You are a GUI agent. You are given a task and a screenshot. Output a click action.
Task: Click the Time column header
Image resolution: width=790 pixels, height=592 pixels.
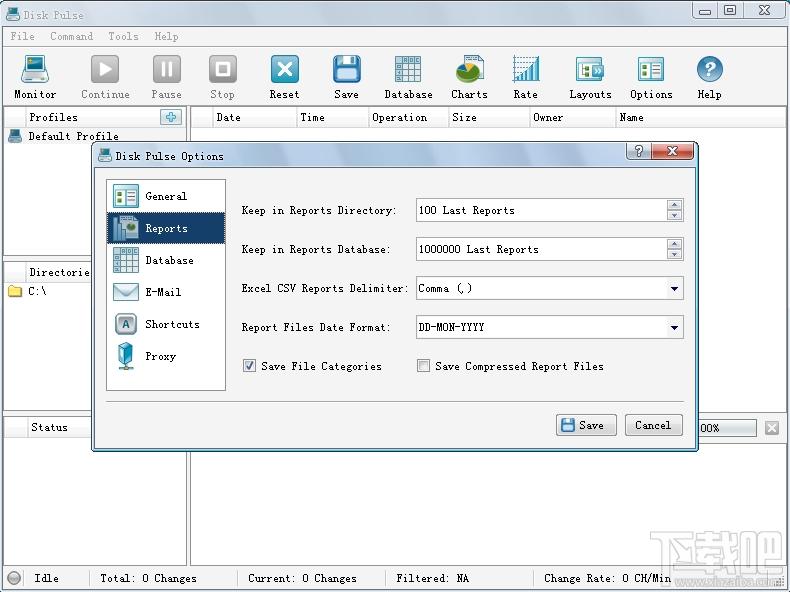point(333,117)
